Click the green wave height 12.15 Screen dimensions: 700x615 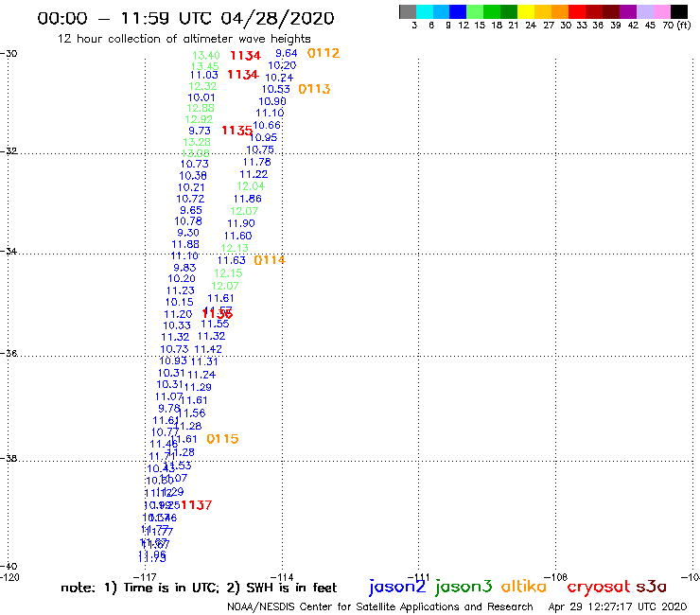click(229, 273)
